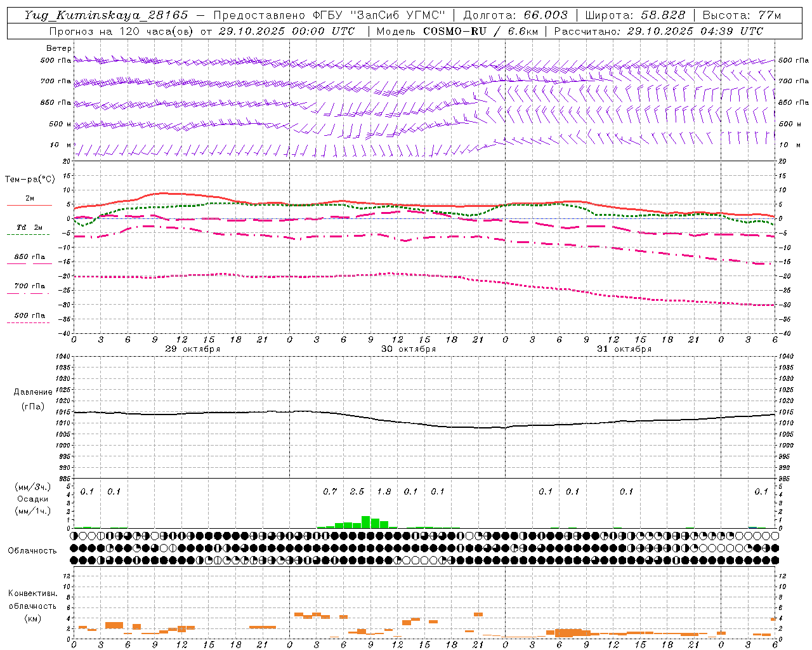812x650 pixels.
Task: Click the 0.7 precipitation value
Action: pos(330,491)
